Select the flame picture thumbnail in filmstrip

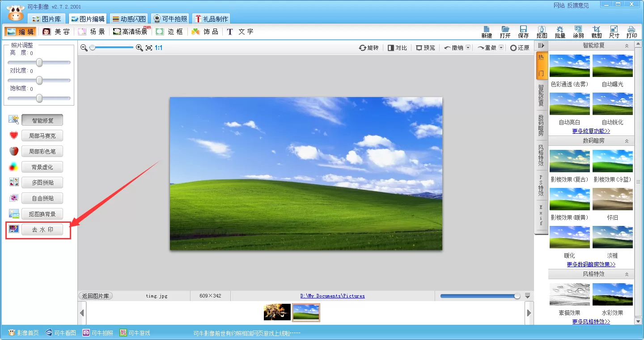pyautogui.click(x=277, y=312)
